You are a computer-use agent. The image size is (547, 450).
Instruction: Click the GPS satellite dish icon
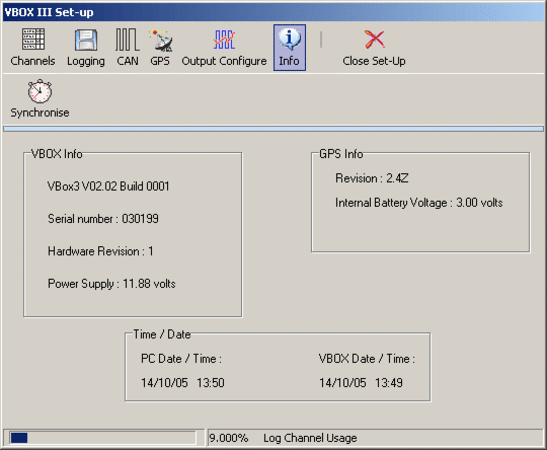coord(160,40)
